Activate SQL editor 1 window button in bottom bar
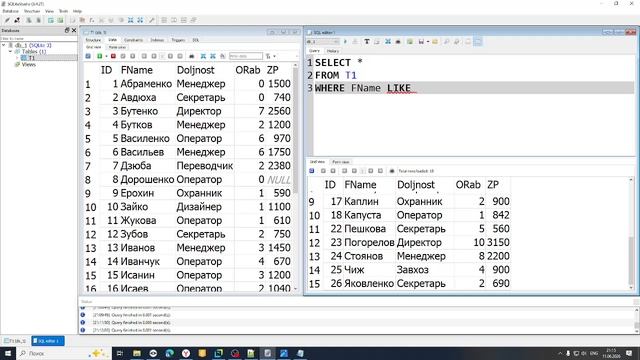This screenshot has width=640, height=360. pos(48,341)
